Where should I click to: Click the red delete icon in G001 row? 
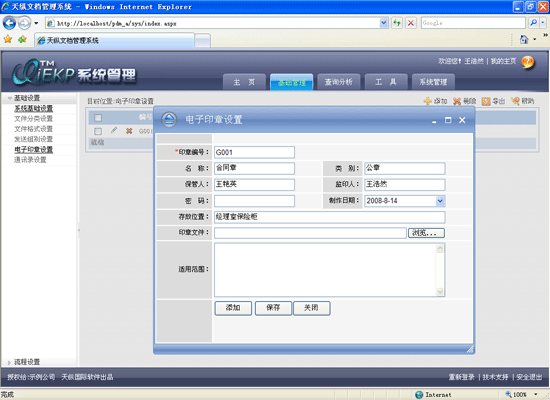coord(129,131)
